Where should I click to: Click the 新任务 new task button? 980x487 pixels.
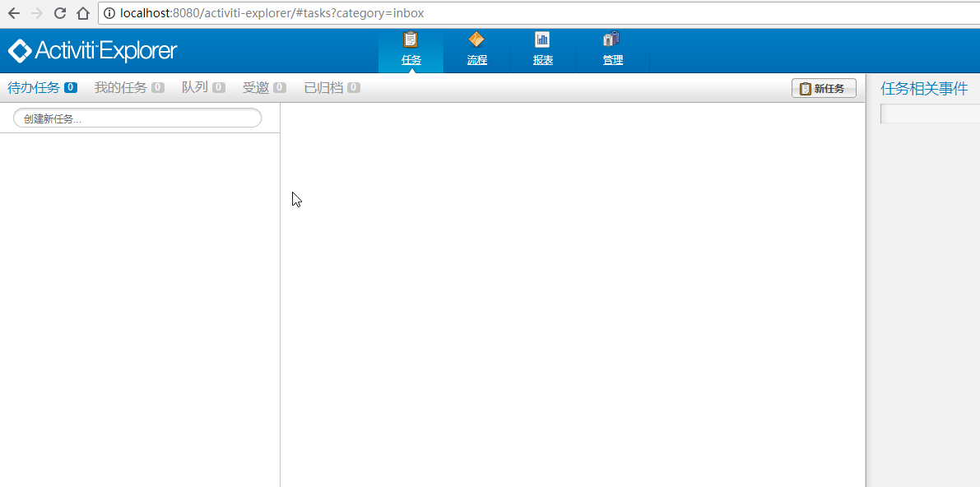click(x=824, y=89)
